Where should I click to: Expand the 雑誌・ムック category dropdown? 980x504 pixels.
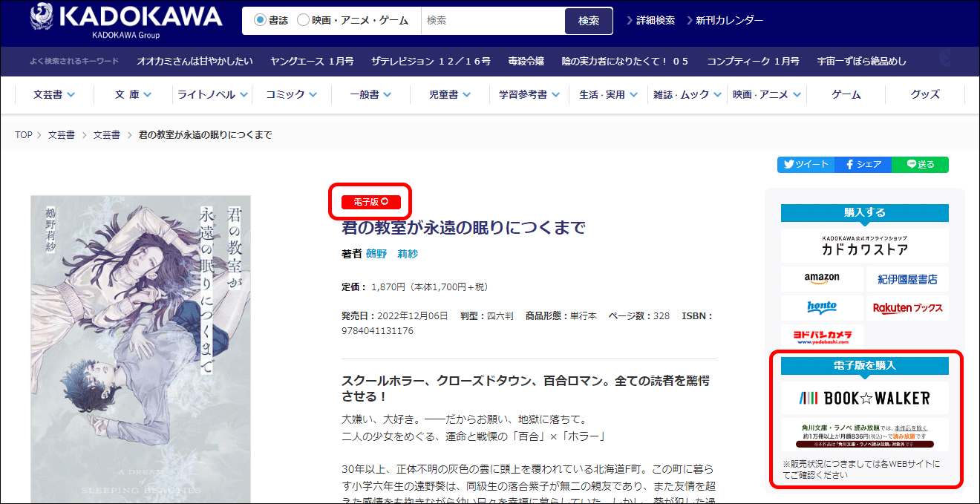click(687, 94)
